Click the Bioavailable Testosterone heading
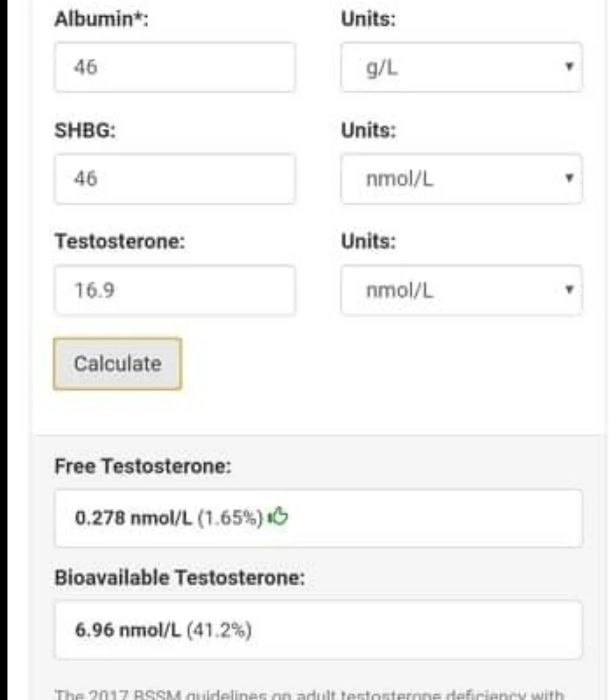The image size is (612, 700). coord(180,577)
